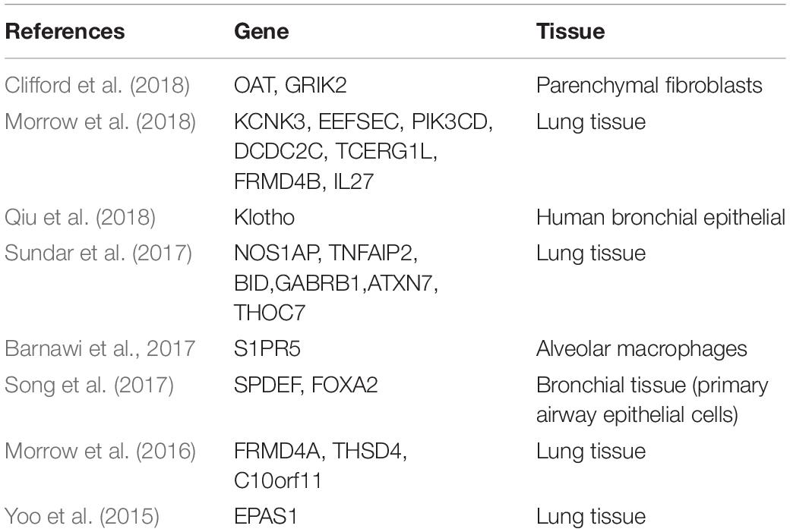Follow the Barnawi et al., 2017 citation
The height and width of the screenshot is (532, 790).
pyautogui.click(x=100, y=348)
